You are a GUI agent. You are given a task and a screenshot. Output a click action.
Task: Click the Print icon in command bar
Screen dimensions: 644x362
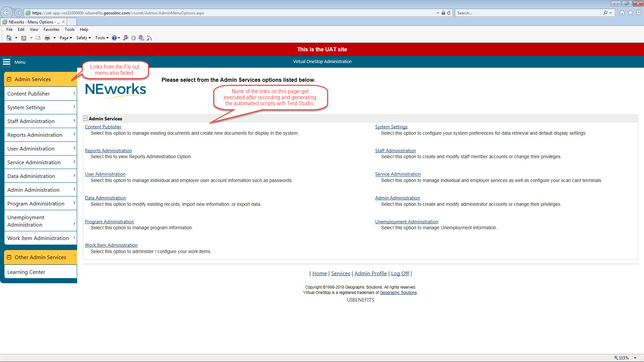point(47,38)
